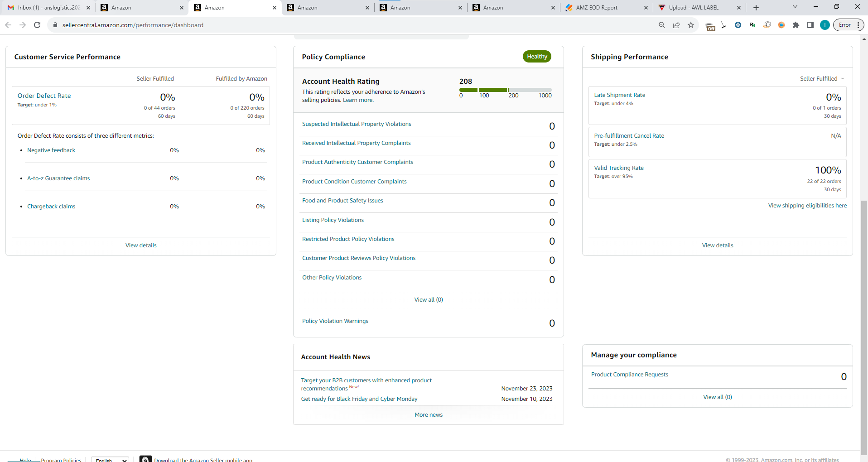Open the extension with Off badge
Image resolution: width=868 pixels, height=462 pixels.
coord(710,26)
